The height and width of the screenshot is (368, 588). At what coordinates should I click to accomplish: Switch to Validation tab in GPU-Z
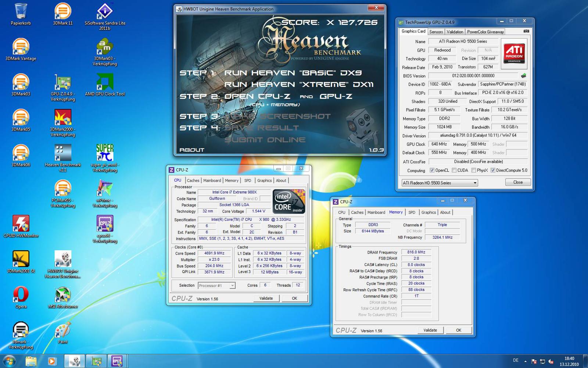[455, 32]
